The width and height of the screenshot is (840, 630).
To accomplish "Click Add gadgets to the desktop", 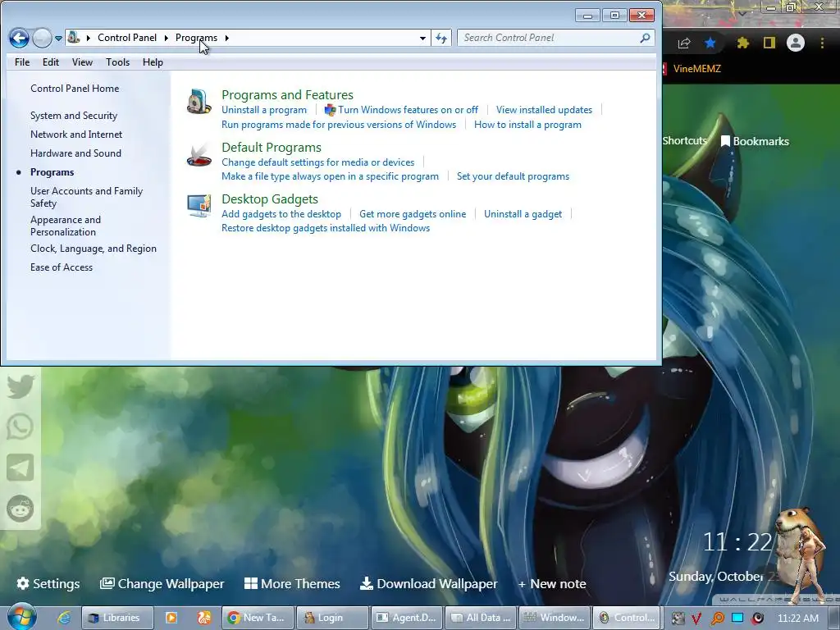I will (281, 214).
